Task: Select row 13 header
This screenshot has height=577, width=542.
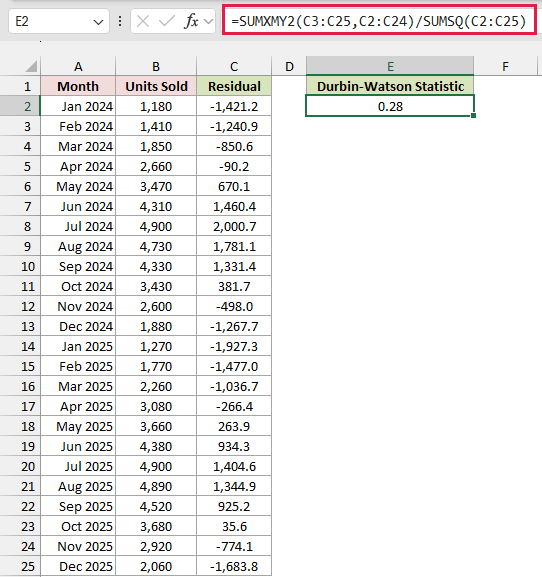Action: point(20,326)
